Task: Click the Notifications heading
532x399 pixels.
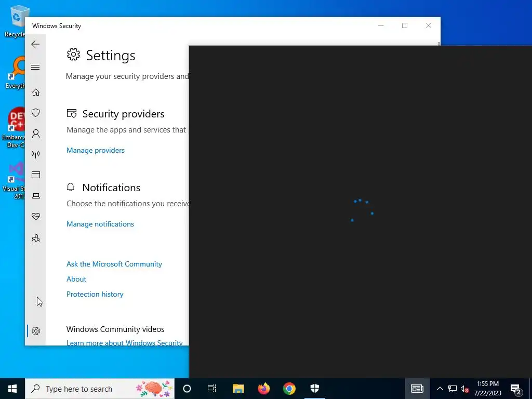Action: point(111,188)
